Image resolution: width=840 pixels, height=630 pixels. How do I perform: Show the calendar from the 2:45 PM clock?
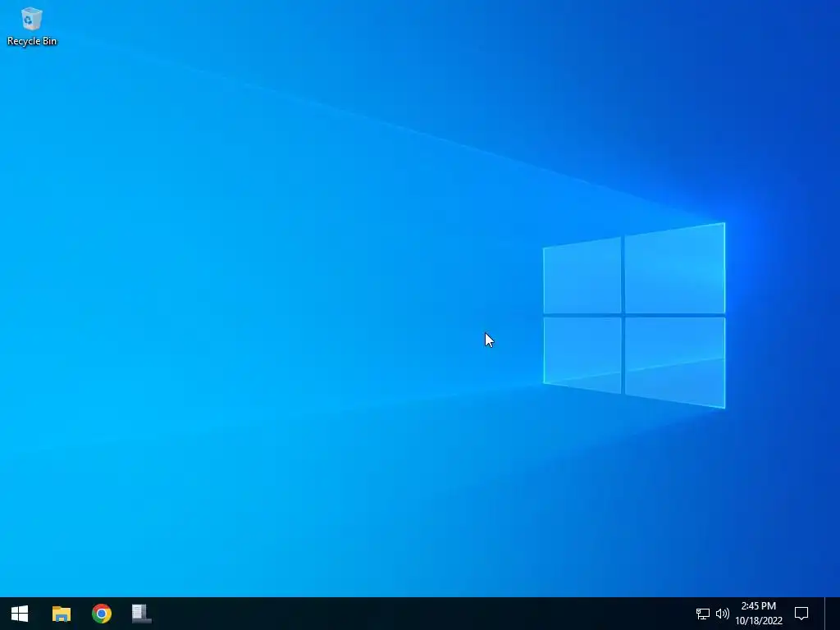coord(759,614)
